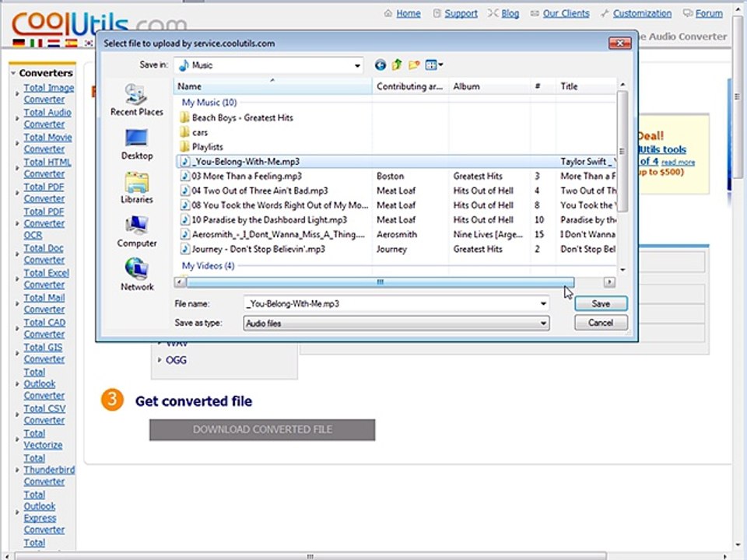Image resolution: width=747 pixels, height=560 pixels.
Task: Sort by the Title column header
Action: click(x=587, y=86)
